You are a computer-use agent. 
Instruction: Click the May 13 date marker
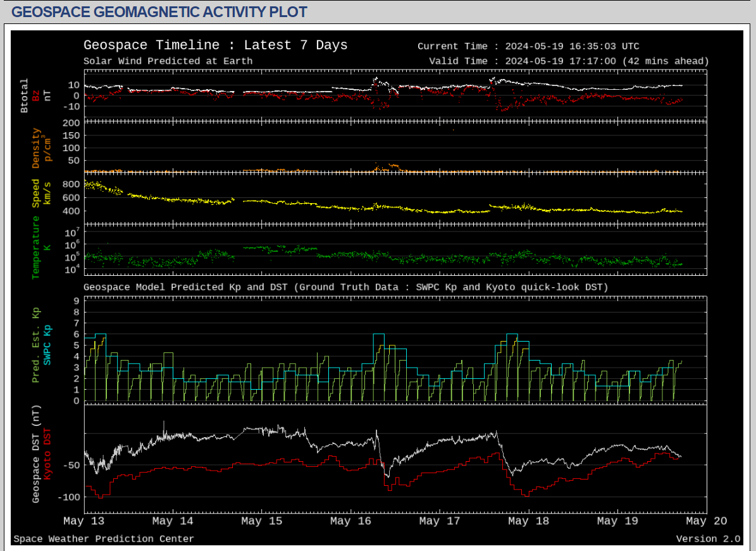point(84,521)
